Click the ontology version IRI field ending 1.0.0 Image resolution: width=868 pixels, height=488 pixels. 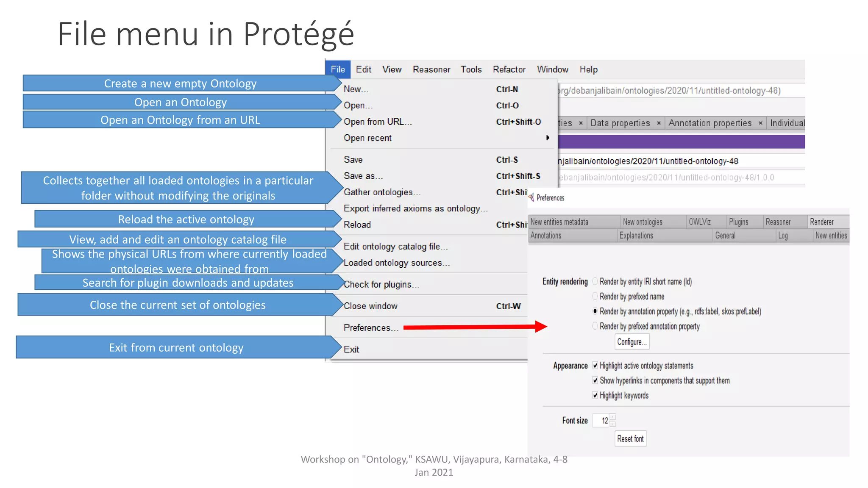pos(682,177)
